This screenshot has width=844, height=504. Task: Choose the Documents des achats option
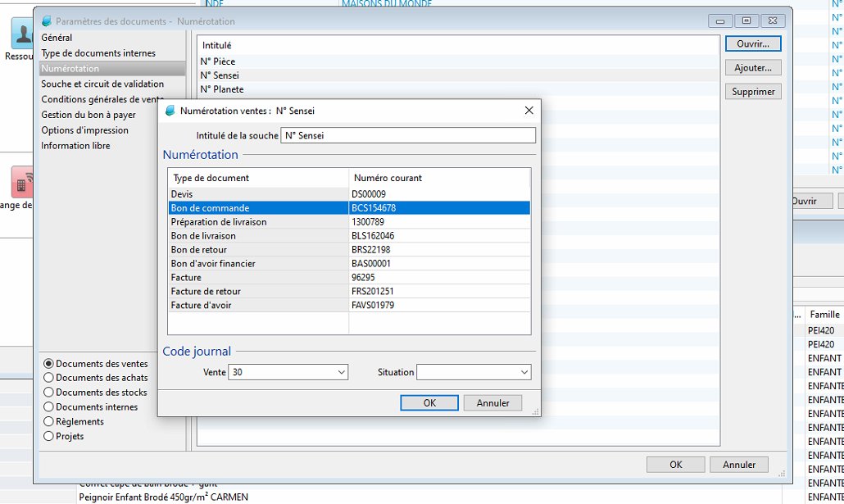[48, 378]
